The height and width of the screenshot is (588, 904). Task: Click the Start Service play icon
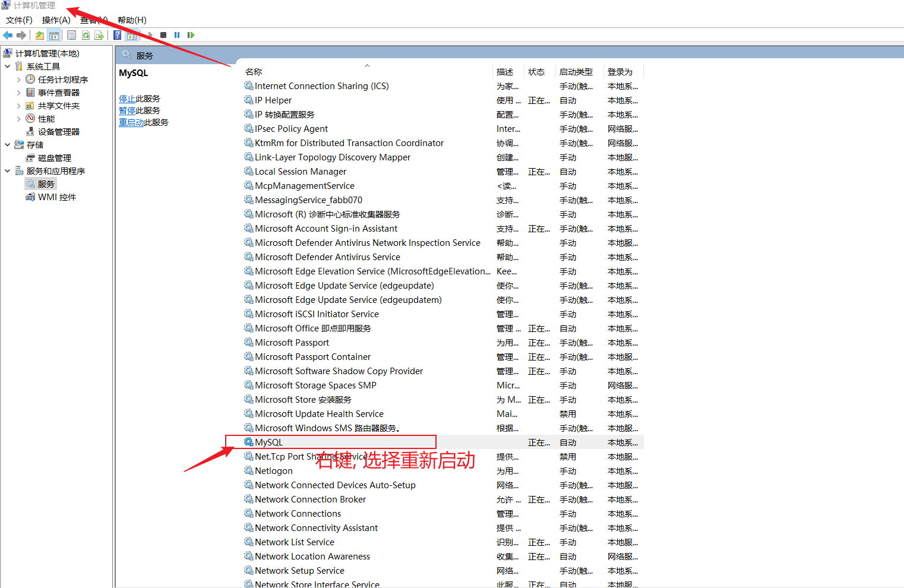pyautogui.click(x=150, y=35)
